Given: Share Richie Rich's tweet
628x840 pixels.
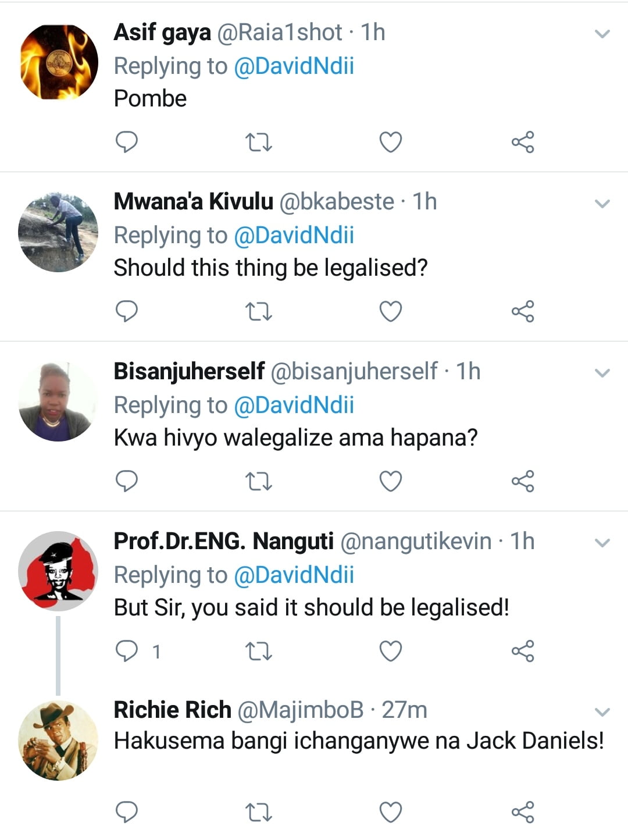Looking at the screenshot, I should 522,812.
